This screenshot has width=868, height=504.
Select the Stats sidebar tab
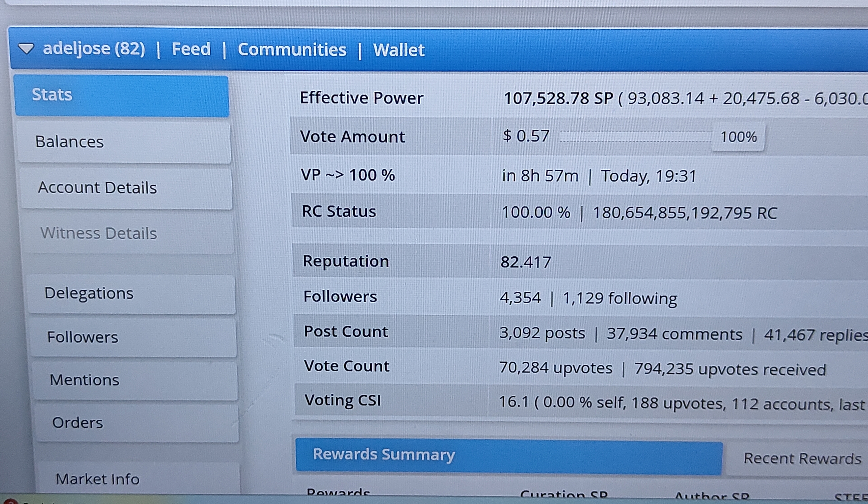coord(121,96)
